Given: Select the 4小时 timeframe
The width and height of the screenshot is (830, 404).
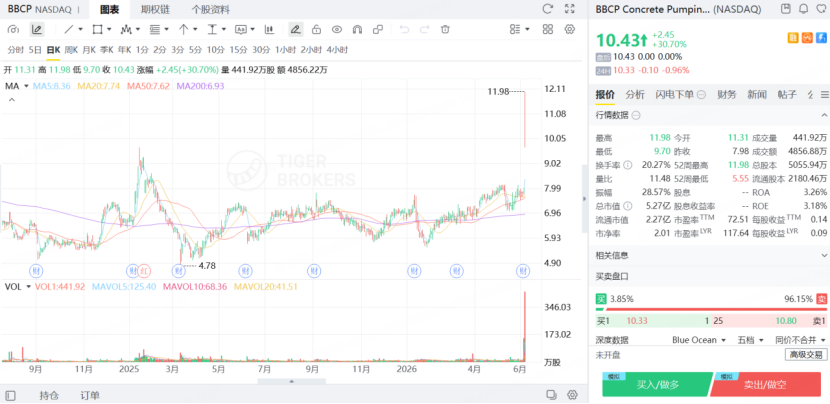Looking at the screenshot, I should tap(337, 50).
